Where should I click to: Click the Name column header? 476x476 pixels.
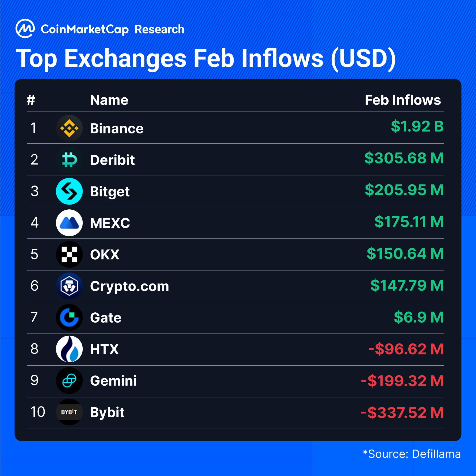(109, 100)
